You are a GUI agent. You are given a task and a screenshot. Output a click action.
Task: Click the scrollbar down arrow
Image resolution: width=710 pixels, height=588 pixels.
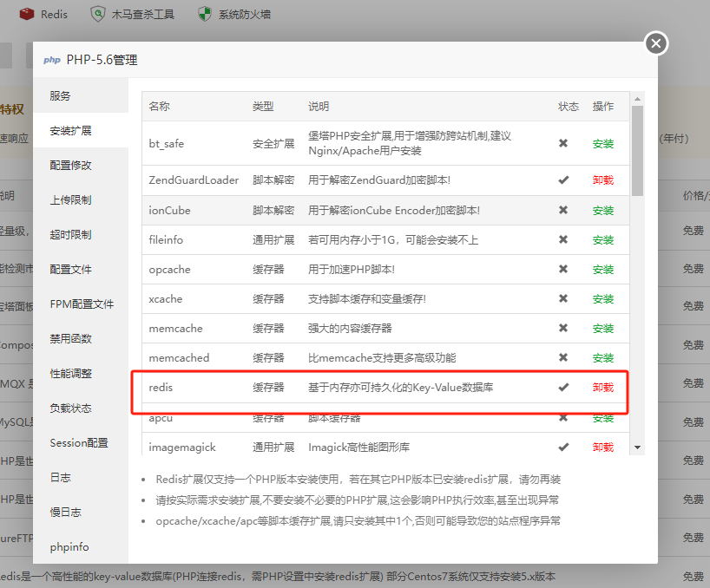638,448
